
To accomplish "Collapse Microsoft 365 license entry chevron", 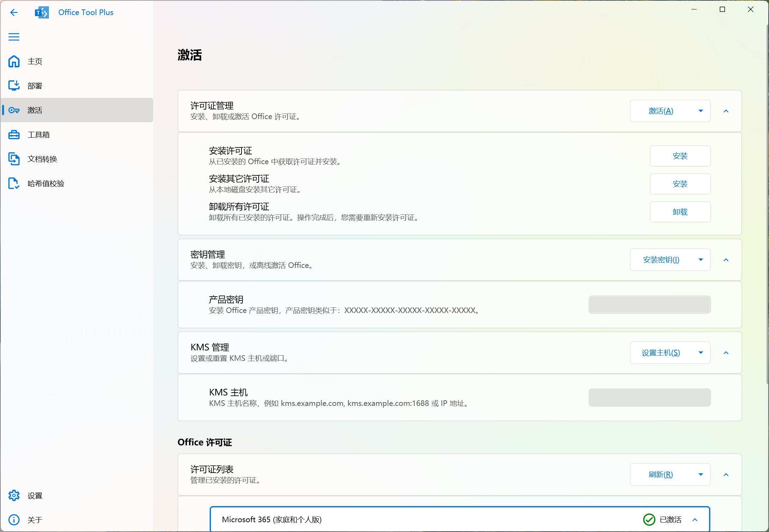I will 695,520.
